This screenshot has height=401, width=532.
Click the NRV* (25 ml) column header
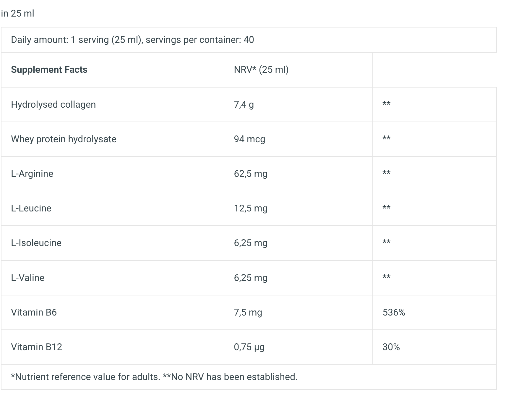click(x=261, y=70)
